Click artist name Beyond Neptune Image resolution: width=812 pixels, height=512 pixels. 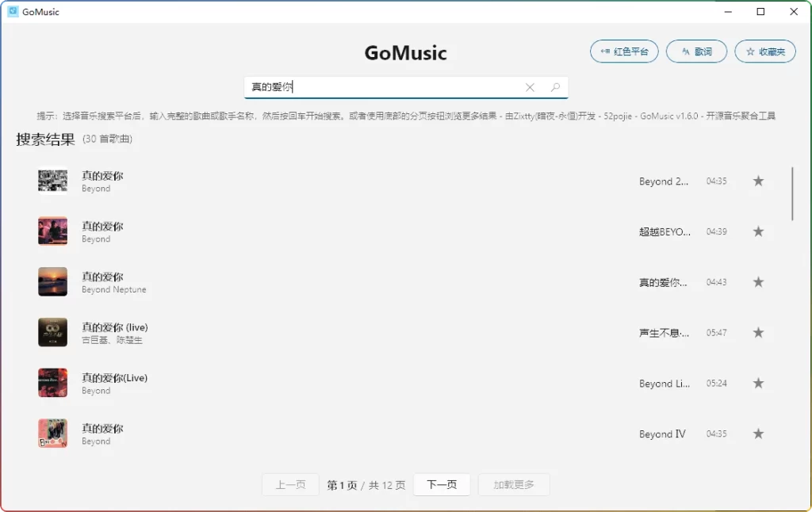[x=114, y=289]
